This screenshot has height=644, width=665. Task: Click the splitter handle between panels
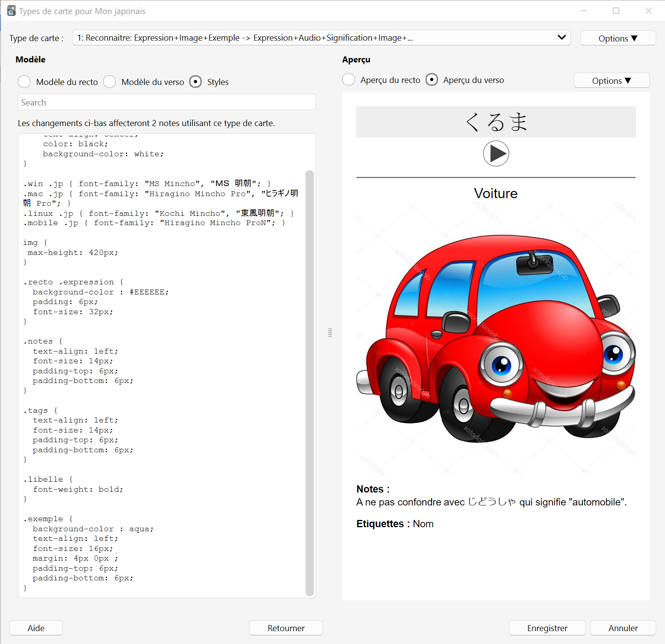coord(330,333)
